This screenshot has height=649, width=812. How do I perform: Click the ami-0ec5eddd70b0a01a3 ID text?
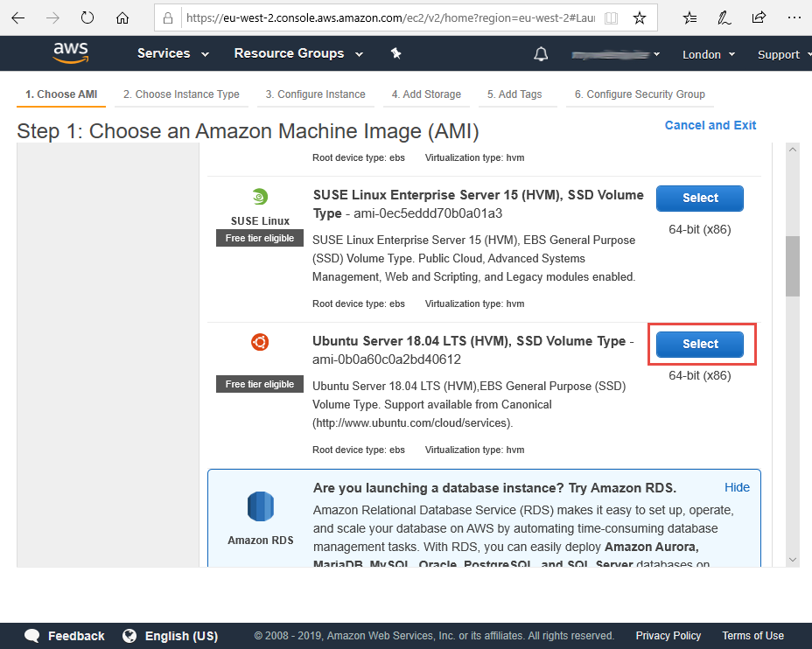click(x=428, y=213)
